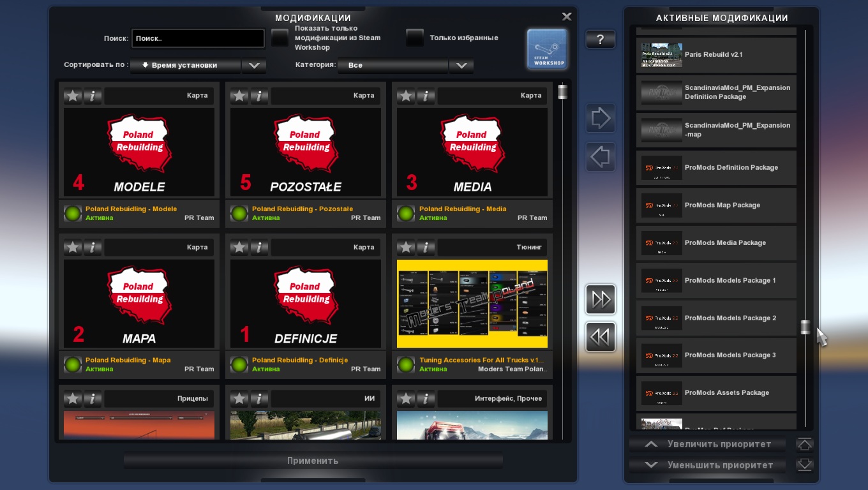Select ProMods Assets Package entry
The image size is (868, 490).
716,393
